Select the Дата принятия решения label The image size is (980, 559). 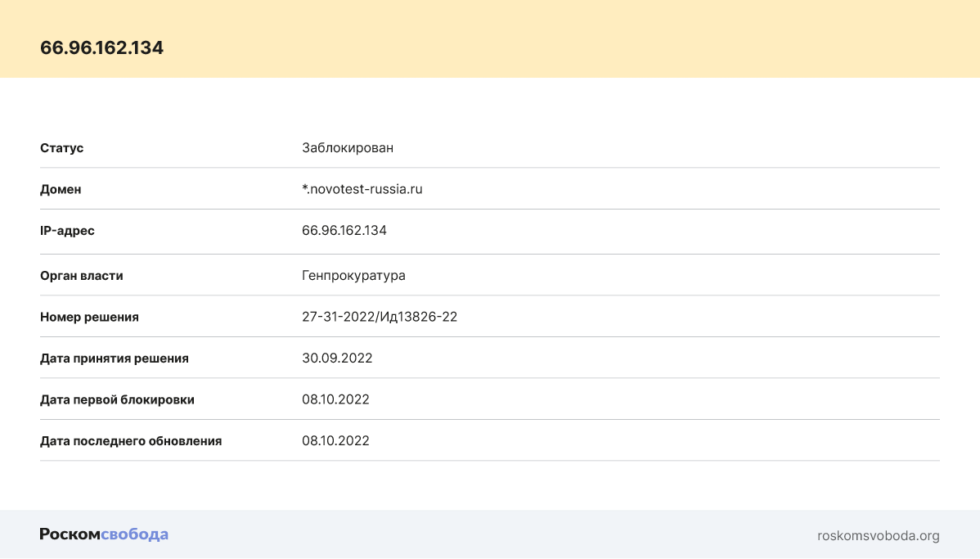115,358
